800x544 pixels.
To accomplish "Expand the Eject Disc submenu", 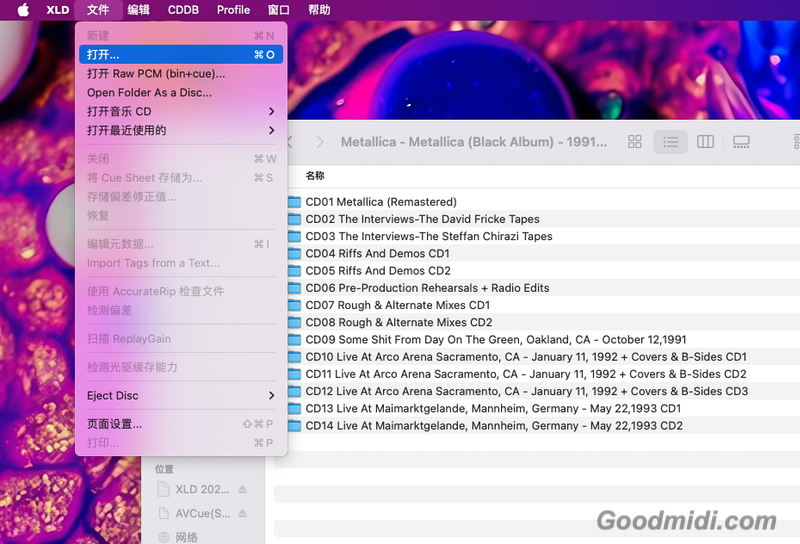I will [x=181, y=395].
